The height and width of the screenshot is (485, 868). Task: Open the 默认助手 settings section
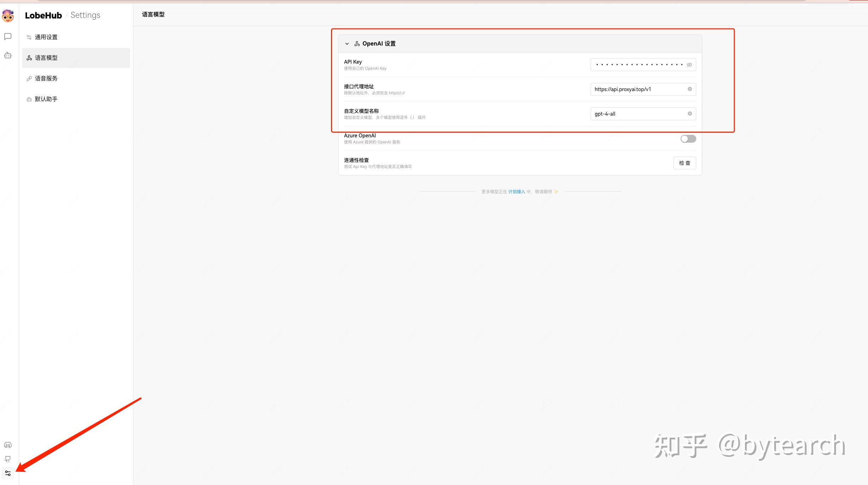click(x=46, y=99)
